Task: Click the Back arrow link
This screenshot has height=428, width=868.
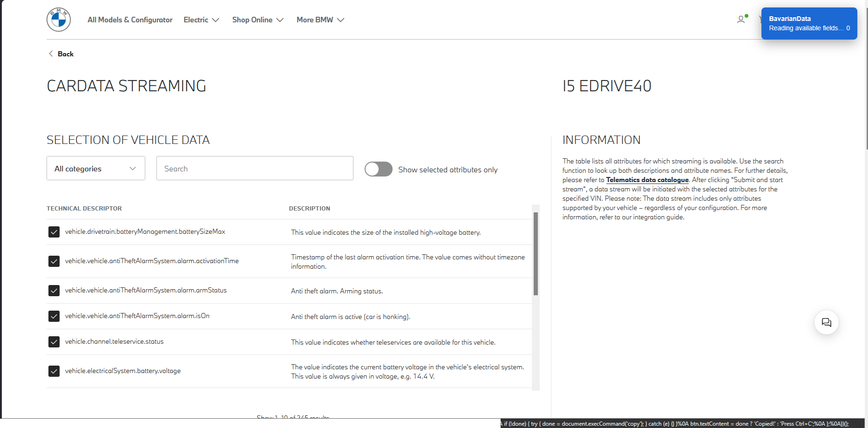Action: (61, 54)
